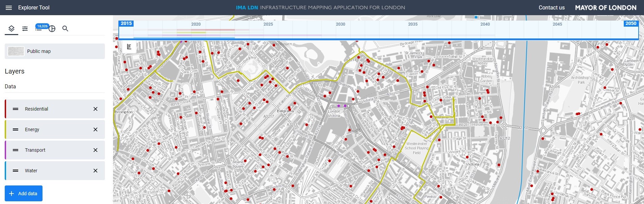Image resolution: width=644 pixels, height=204 pixels.
Task: Remove the Transport layer
Action: 95,150
